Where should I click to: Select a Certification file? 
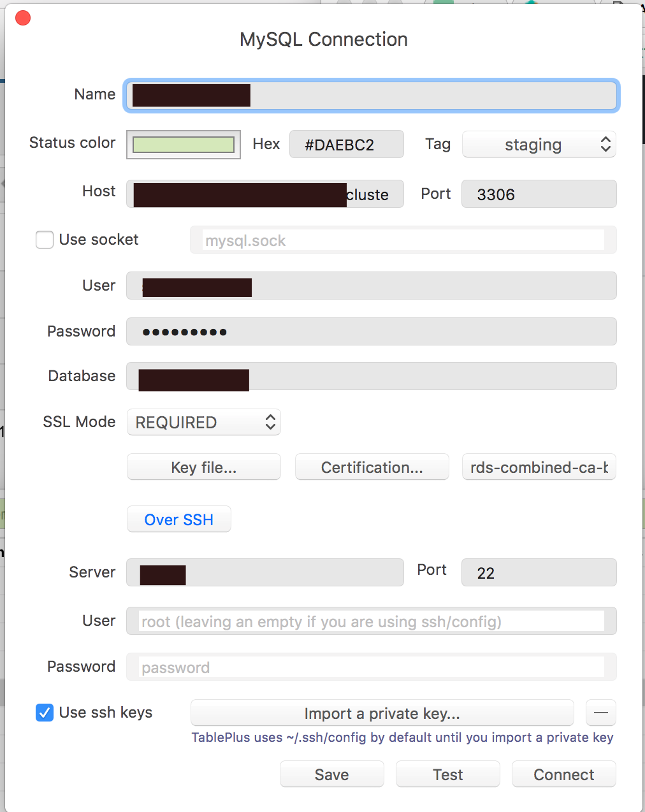coord(372,467)
